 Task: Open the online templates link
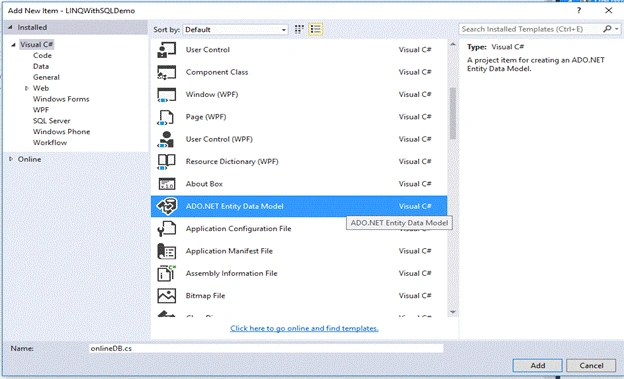coord(304,328)
